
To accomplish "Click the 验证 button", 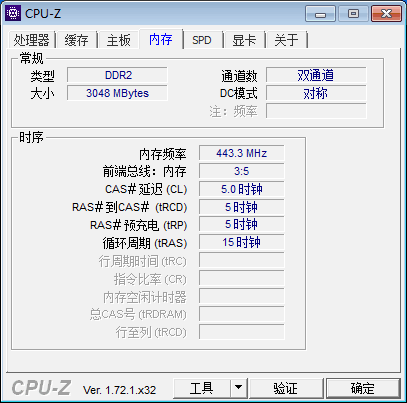I will (286, 388).
